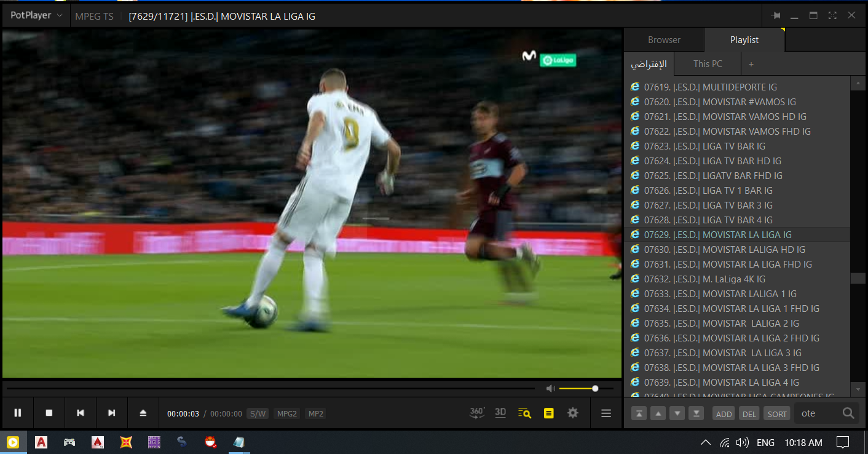The image size is (868, 454).
Task: Pause the video playback
Action: (x=18, y=413)
